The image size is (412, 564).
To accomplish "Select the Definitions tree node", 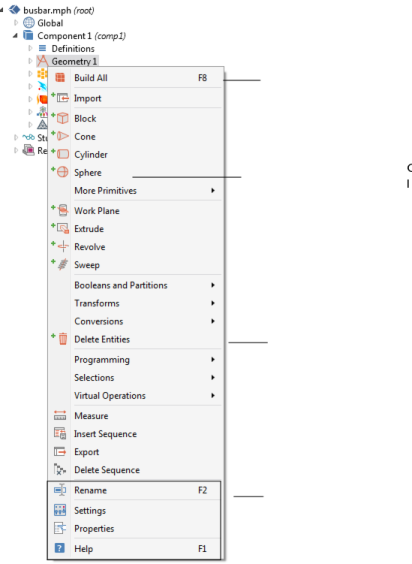I will [x=73, y=49].
